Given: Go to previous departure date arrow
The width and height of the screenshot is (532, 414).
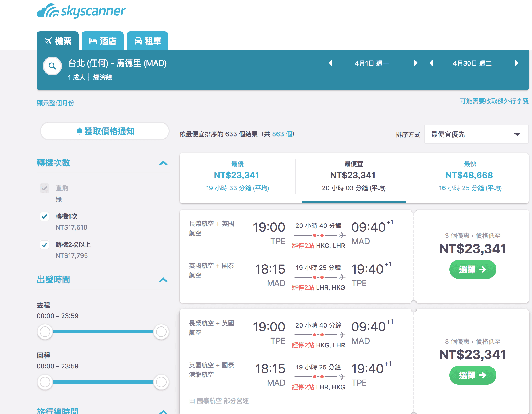Looking at the screenshot, I should 331,63.
